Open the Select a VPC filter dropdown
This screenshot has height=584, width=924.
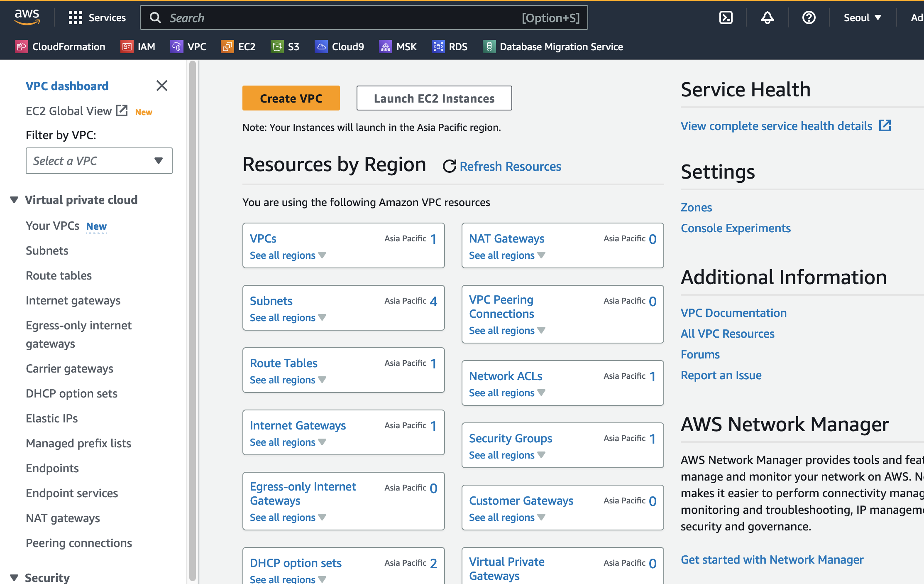point(99,161)
